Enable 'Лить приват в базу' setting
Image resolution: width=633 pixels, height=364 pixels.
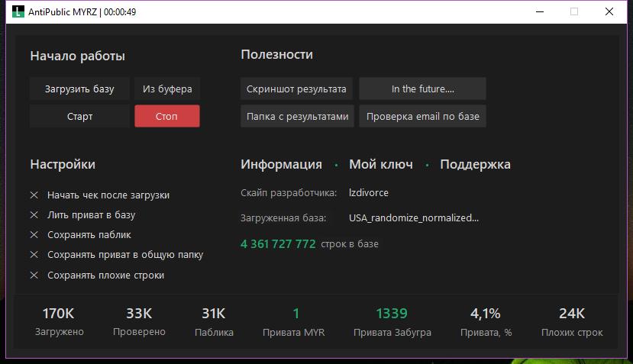tap(34, 215)
